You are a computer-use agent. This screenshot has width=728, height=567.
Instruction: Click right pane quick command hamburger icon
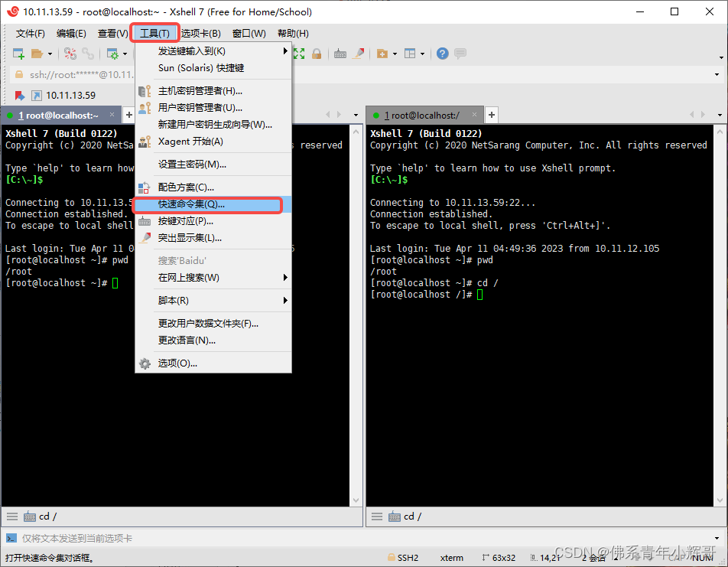pos(377,516)
